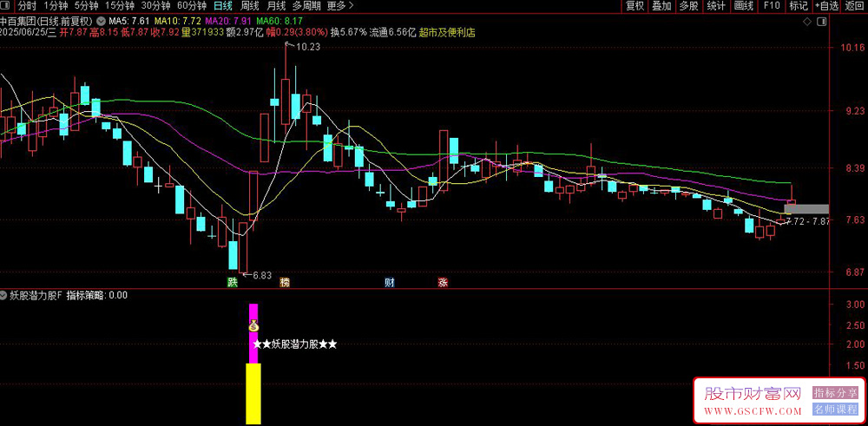Expand the 中百集团 chart settings dropdown arrow

(99, 22)
